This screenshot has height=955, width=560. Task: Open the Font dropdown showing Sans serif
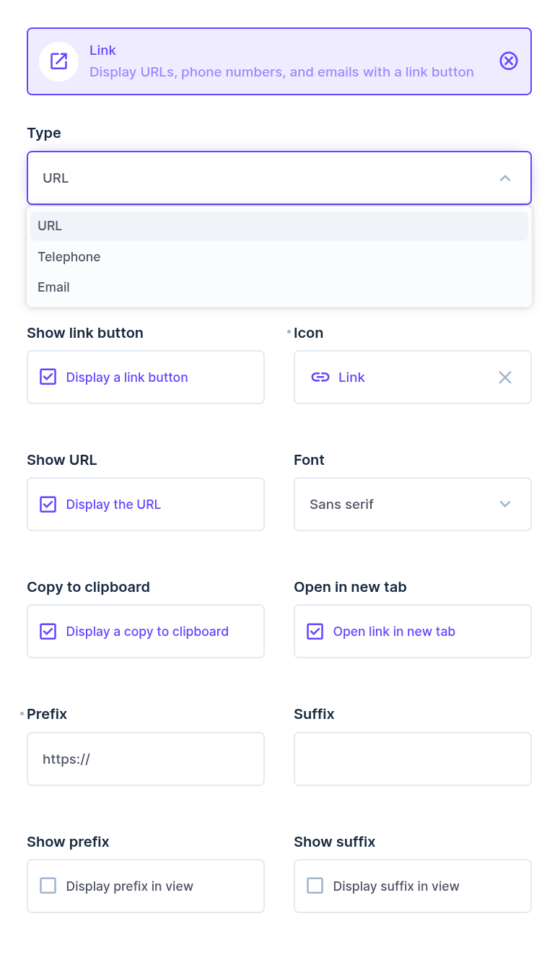pos(397,504)
